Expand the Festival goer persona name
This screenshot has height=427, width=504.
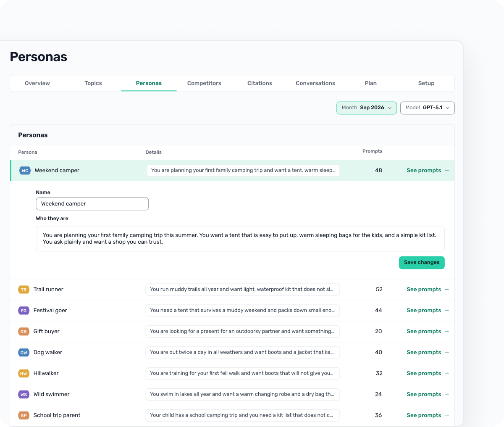point(50,311)
